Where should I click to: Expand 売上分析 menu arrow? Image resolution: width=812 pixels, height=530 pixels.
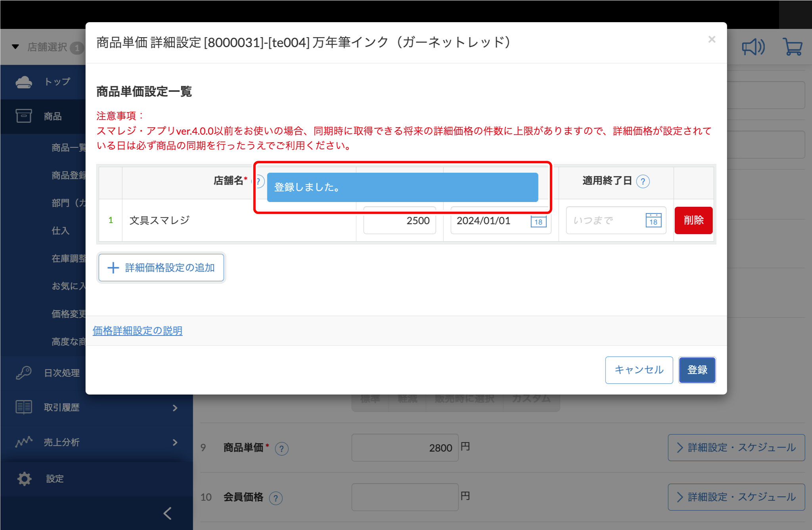[175, 442]
